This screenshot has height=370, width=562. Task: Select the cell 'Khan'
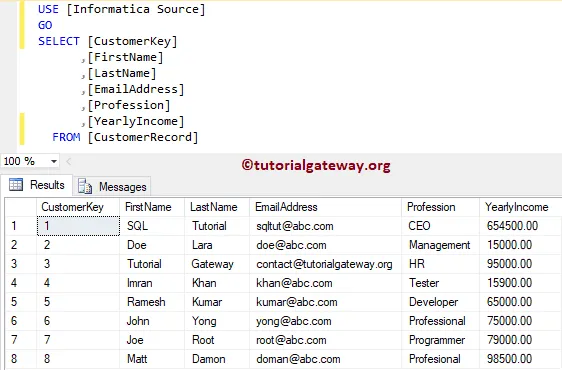click(217, 283)
